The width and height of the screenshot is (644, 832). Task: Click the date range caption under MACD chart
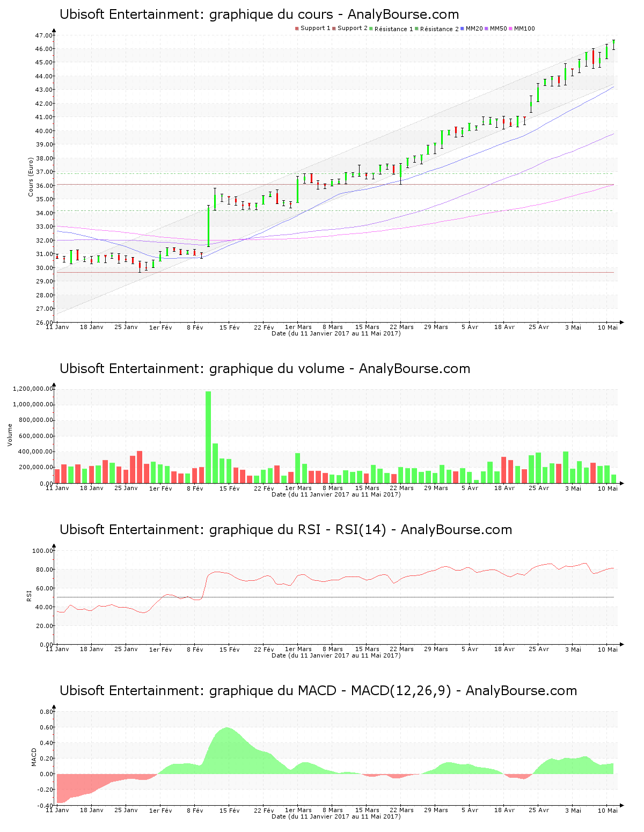tap(336, 816)
